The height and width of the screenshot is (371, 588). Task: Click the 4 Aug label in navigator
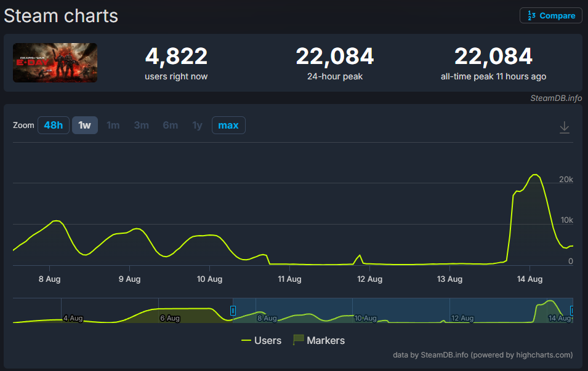73,318
